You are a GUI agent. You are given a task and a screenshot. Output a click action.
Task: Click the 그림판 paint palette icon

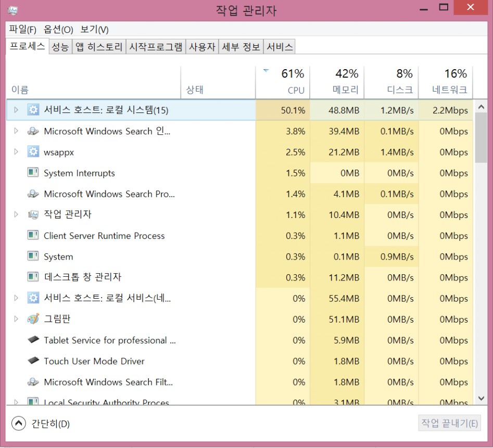(33, 319)
